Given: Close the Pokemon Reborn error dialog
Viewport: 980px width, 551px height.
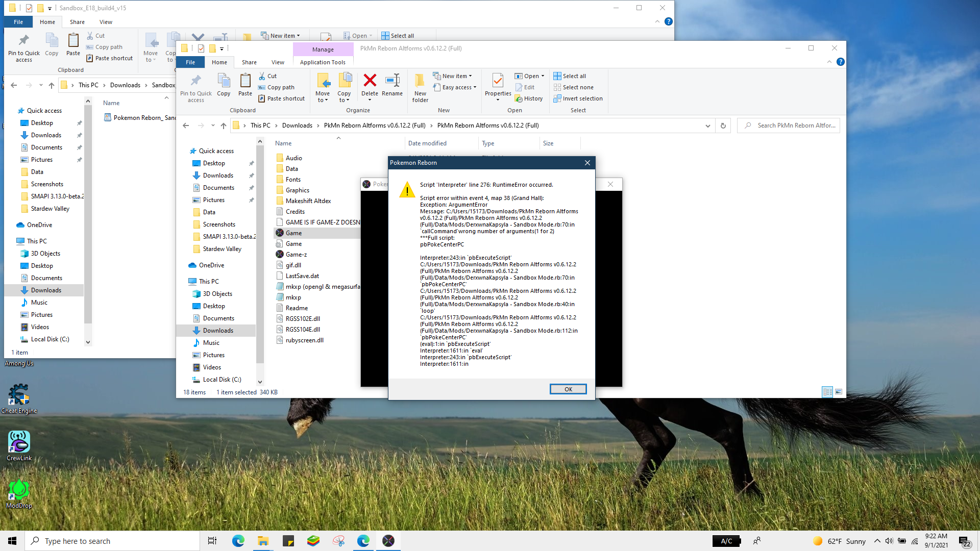Looking at the screenshot, I should point(587,163).
